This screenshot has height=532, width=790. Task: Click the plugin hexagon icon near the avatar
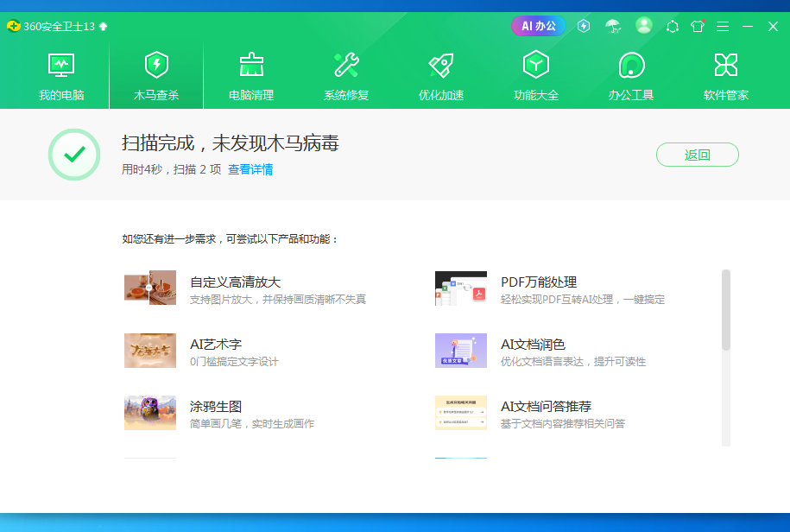click(x=672, y=26)
